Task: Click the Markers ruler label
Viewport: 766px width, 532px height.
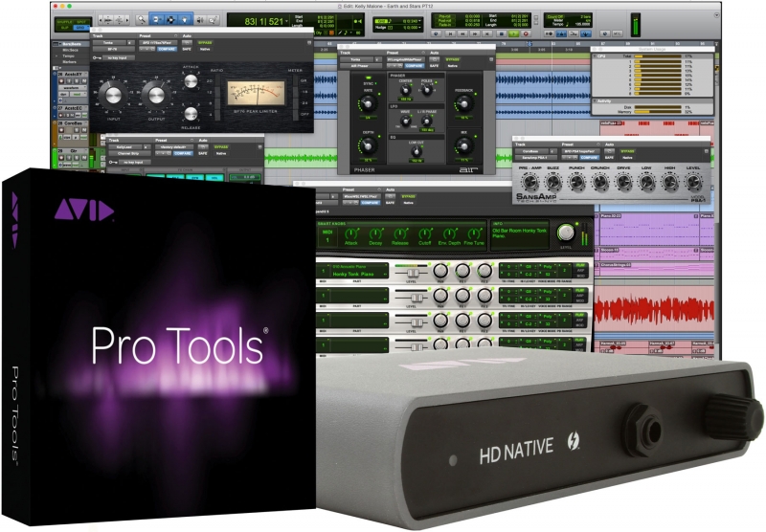Action: click(x=69, y=62)
